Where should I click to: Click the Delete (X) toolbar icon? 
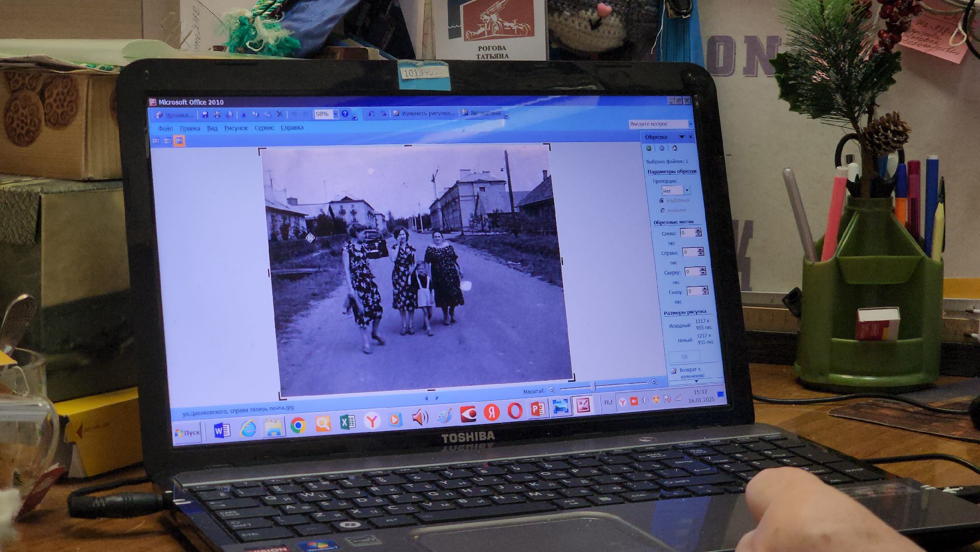tap(279, 114)
